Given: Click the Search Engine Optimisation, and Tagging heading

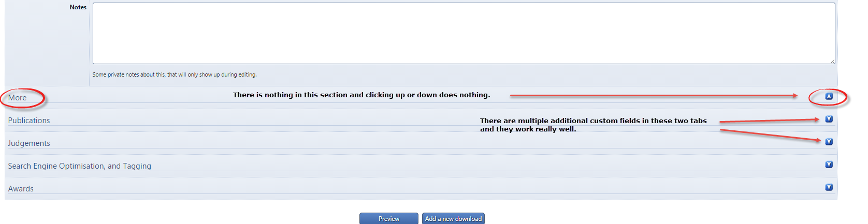Looking at the screenshot, I should coord(79,166).
